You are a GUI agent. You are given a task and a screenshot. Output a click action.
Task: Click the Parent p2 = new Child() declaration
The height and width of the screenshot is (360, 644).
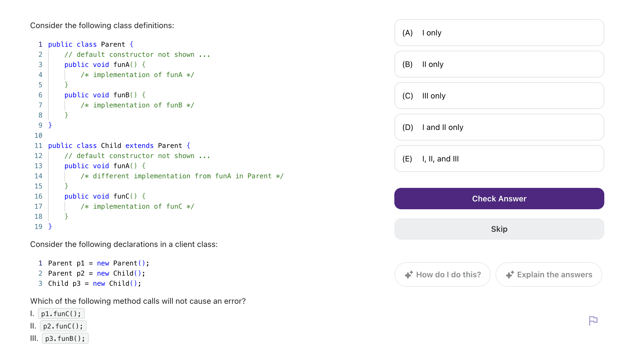[x=97, y=273]
